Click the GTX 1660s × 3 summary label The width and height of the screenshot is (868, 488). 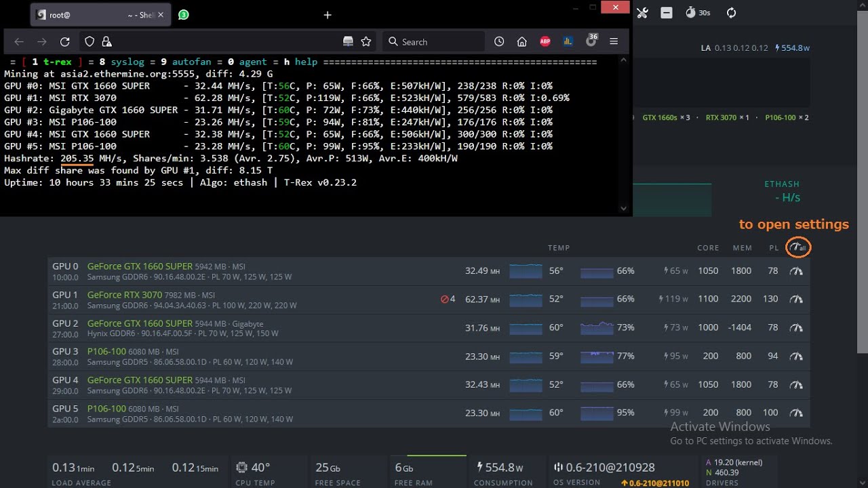pos(666,117)
